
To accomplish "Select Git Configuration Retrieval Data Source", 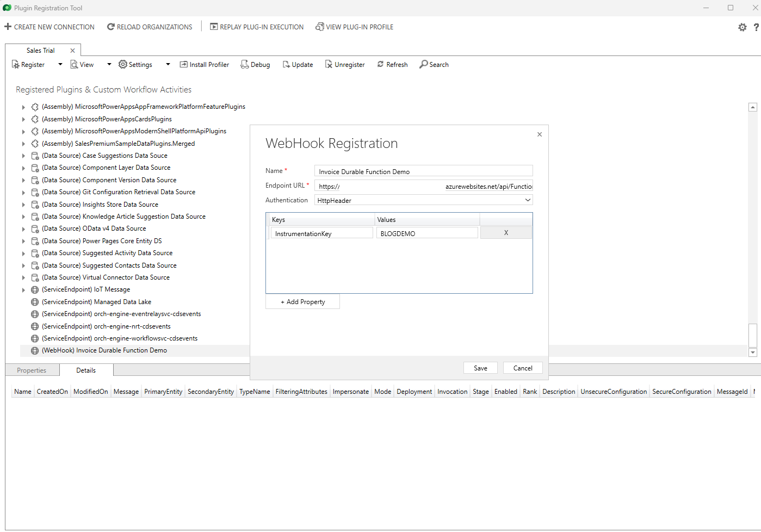I will 119,192.
